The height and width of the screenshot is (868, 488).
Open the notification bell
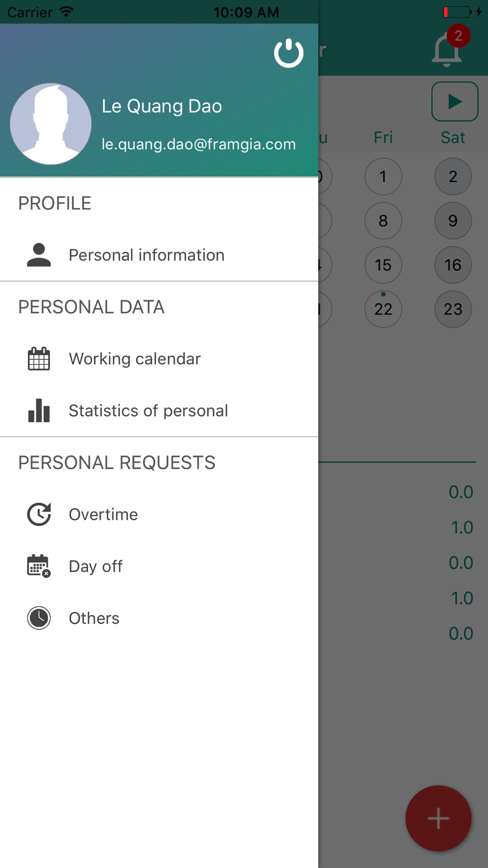[447, 50]
